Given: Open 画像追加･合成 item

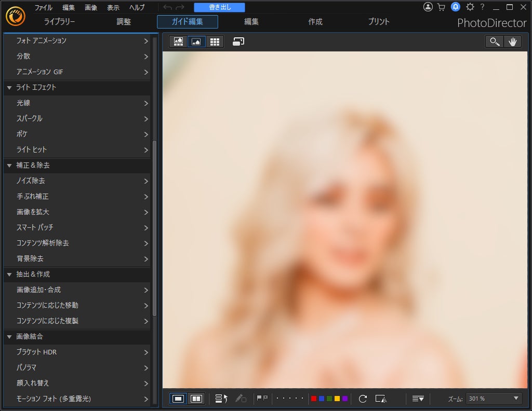Looking at the screenshot, I should [77, 290].
